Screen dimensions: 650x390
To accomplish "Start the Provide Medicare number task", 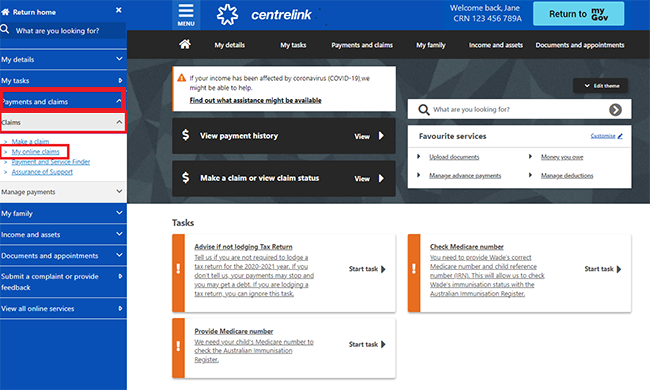I will pyautogui.click(x=367, y=344).
